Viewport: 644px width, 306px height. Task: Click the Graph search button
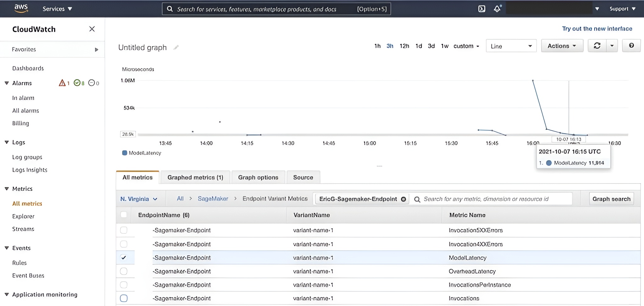pyautogui.click(x=611, y=199)
